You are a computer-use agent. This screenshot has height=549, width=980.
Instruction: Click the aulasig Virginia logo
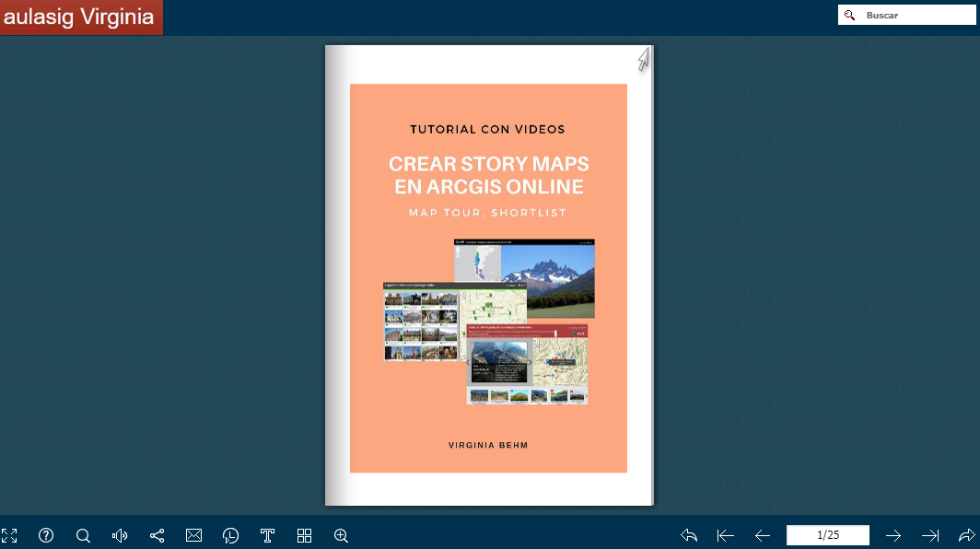tap(81, 17)
